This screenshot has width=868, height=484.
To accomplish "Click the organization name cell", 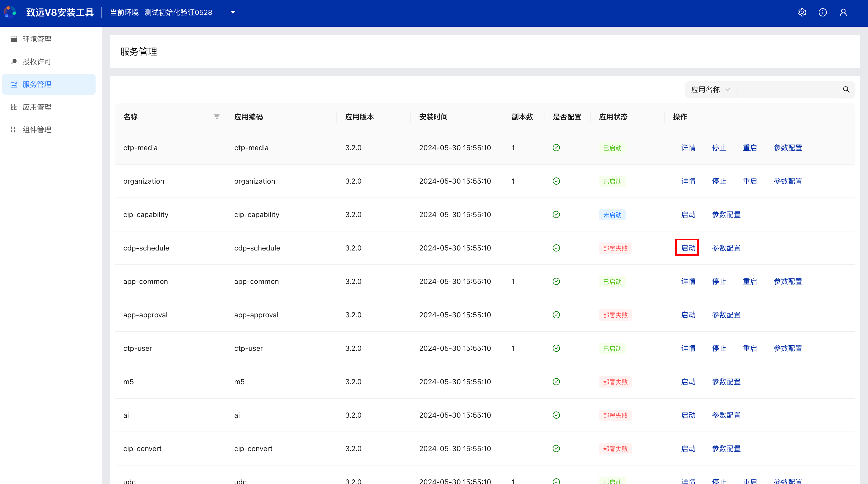I will tap(144, 181).
